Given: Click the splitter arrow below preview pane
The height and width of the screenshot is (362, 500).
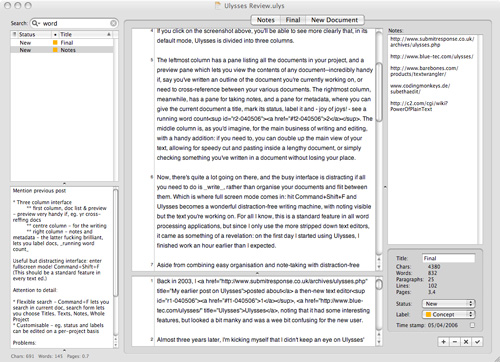Looking at the screenshot, I should (64, 350).
